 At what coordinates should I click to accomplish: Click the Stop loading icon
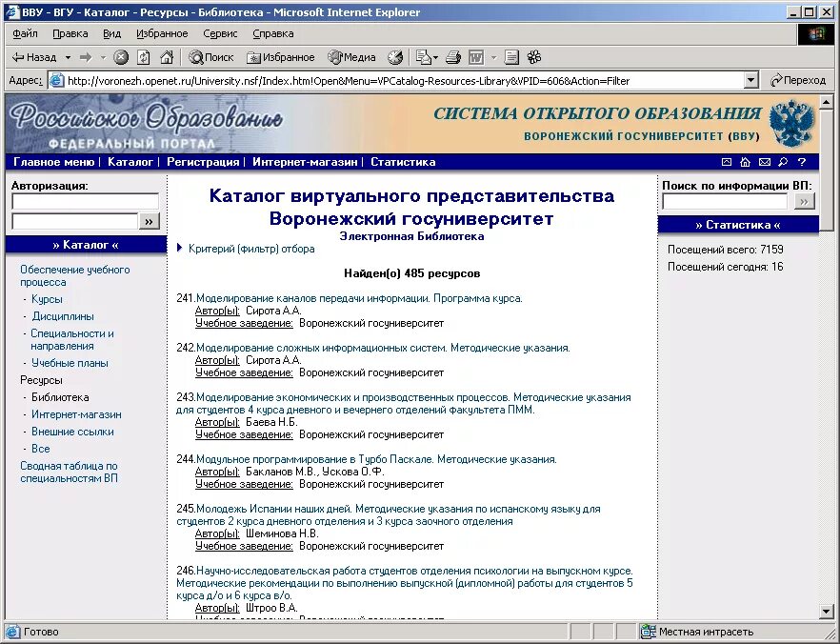tap(122, 57)
